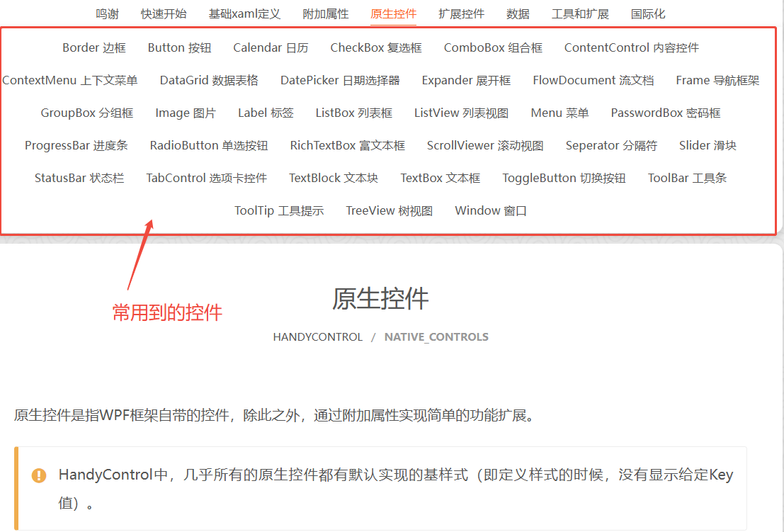784x532 pixels.
Task: Open the Menu 菜单 link
Action: (559, 113)
